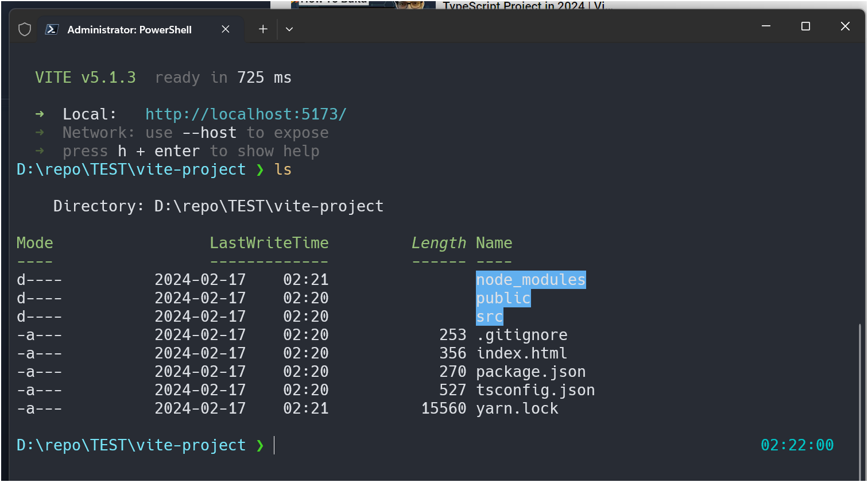Click the node_modules folder name
This screenshot has height=482, width=868.
coord(531,280)
